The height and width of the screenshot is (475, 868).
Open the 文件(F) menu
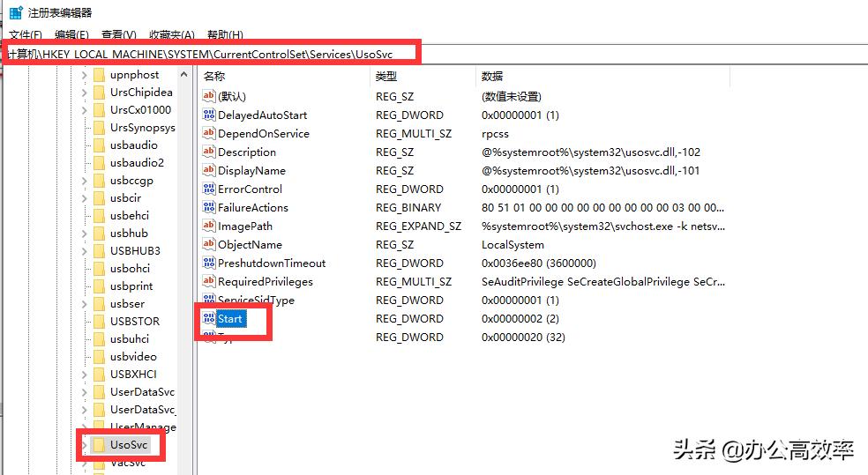coord(25,35)
